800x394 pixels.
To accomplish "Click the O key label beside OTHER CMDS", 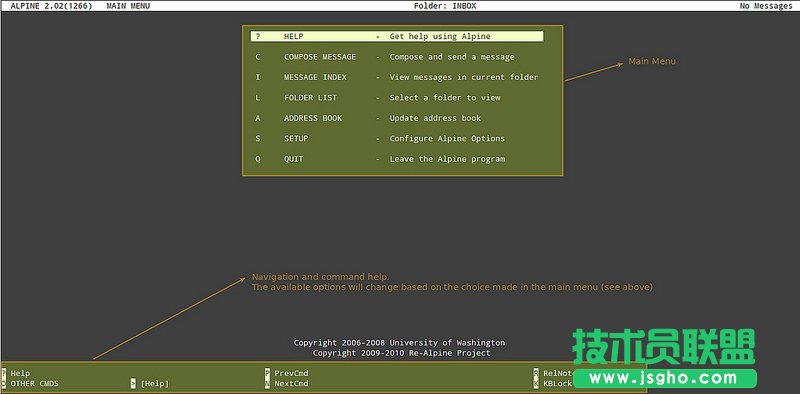I will tap(4, 383).
